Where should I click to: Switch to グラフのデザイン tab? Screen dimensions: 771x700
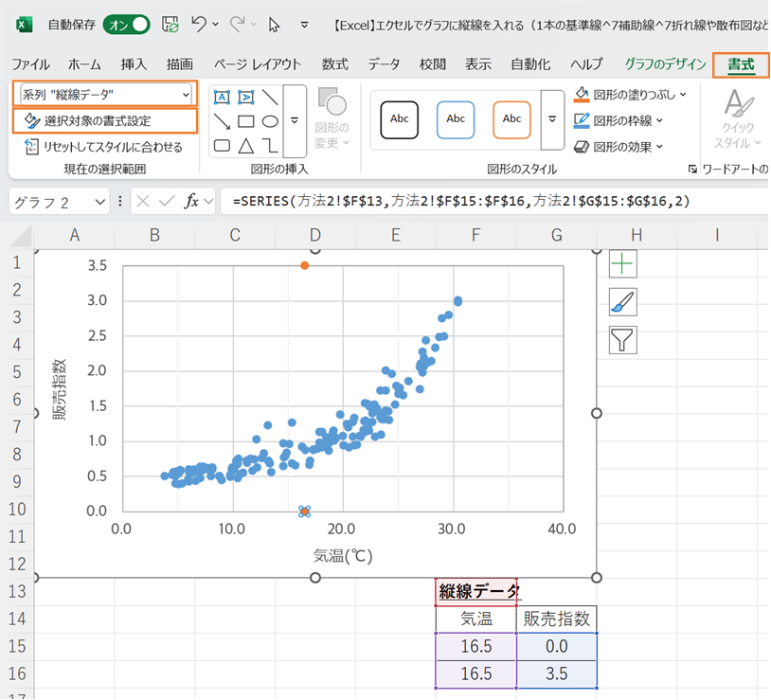point(665,64)
